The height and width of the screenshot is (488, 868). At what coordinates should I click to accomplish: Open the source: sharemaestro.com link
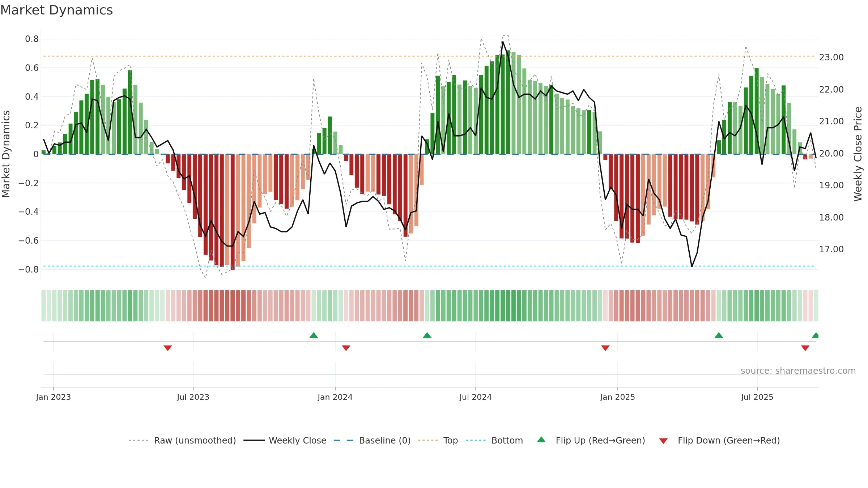[798, 371]
